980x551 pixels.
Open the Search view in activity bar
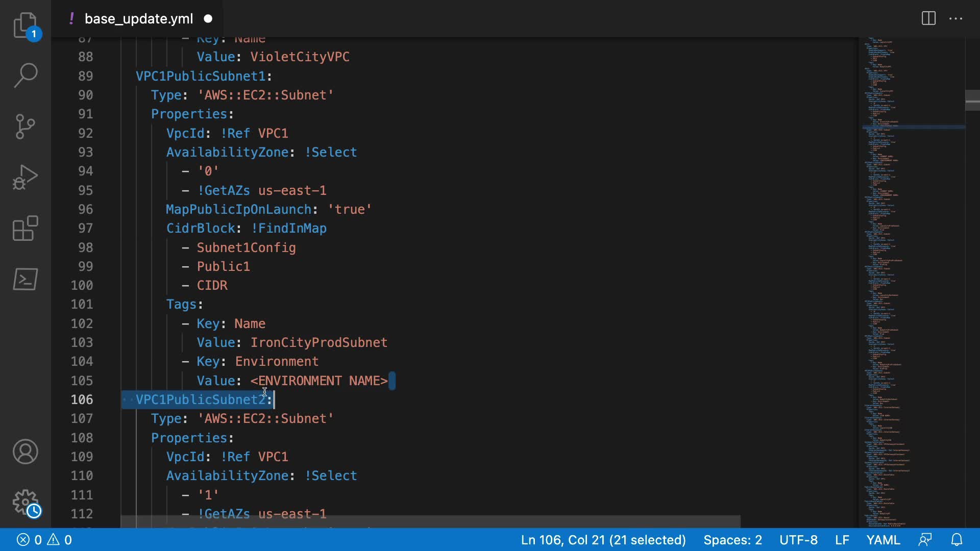pyautogui.click(x=25, y=76)
